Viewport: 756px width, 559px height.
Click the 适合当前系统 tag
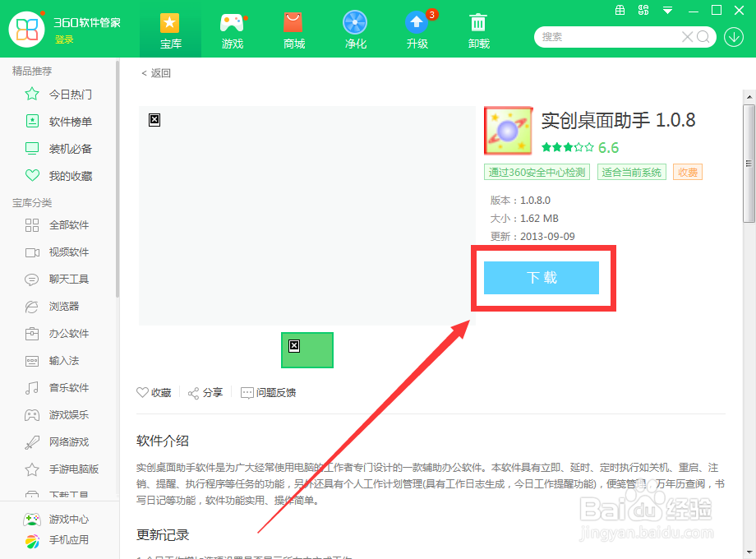pyautogui.click(x=632, y=172)
